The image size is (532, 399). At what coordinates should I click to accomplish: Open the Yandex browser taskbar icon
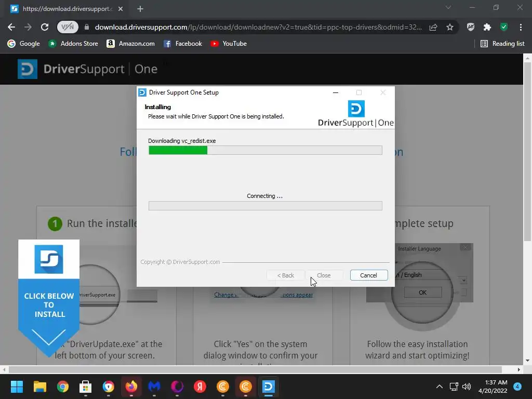pos(200,387)
